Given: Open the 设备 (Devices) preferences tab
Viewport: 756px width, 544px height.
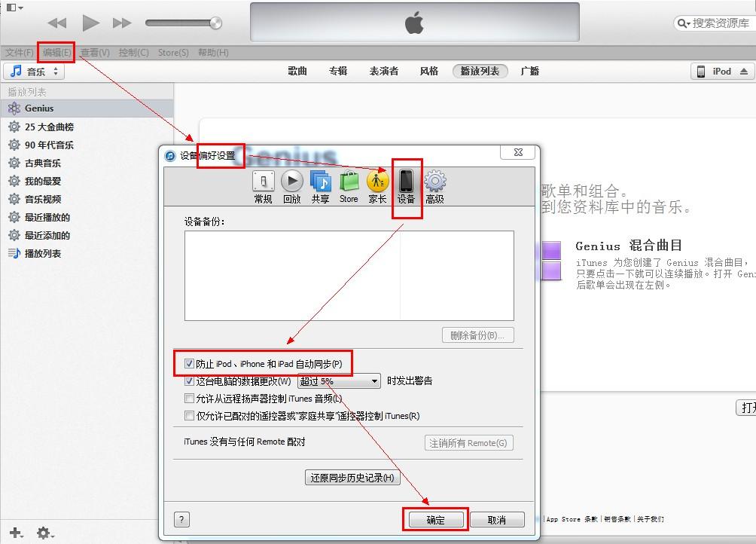Looking at the screenshot, I should [407, 187].
